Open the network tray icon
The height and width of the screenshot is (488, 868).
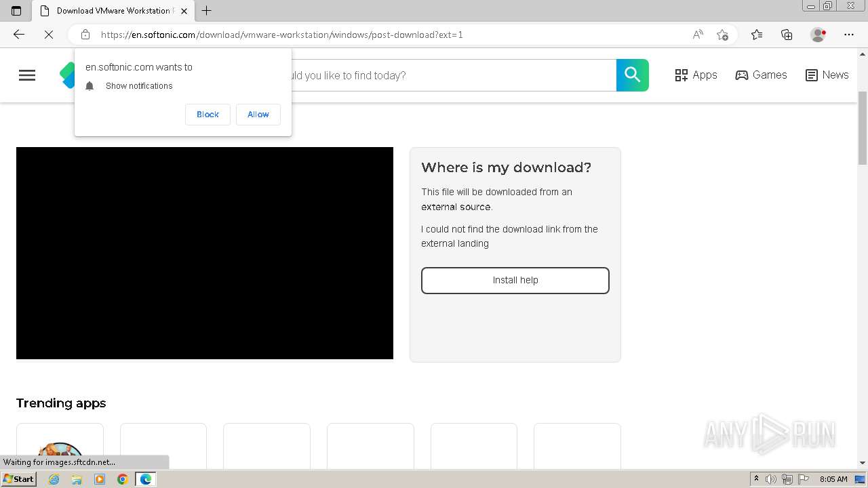click(787, 479)
